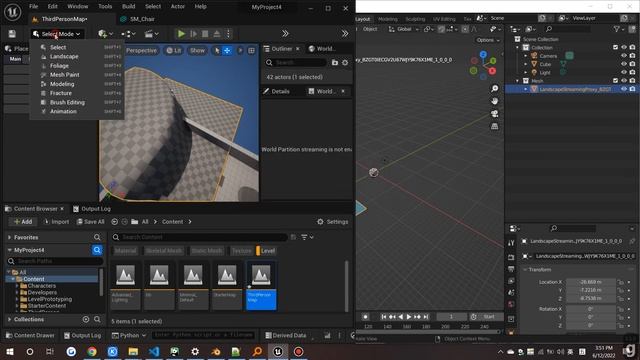This screenshot has width=640, height=360.
Task: Click Blender camera view icon
Action: 495,114
